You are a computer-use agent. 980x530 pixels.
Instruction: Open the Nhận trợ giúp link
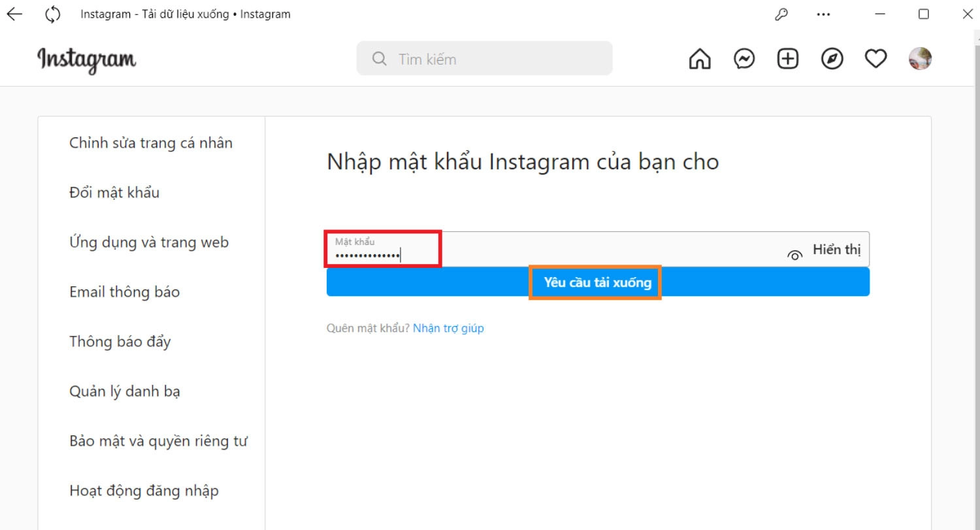click(448, 328)
